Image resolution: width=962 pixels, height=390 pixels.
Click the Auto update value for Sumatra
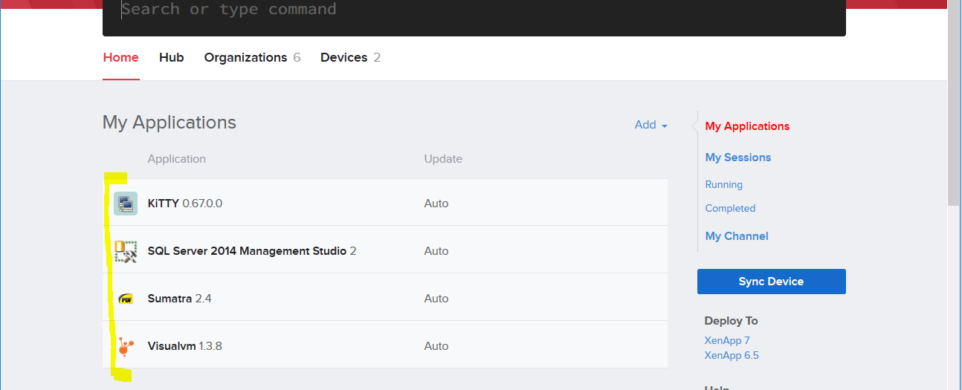pyautogui.click(x=436, y=299)
